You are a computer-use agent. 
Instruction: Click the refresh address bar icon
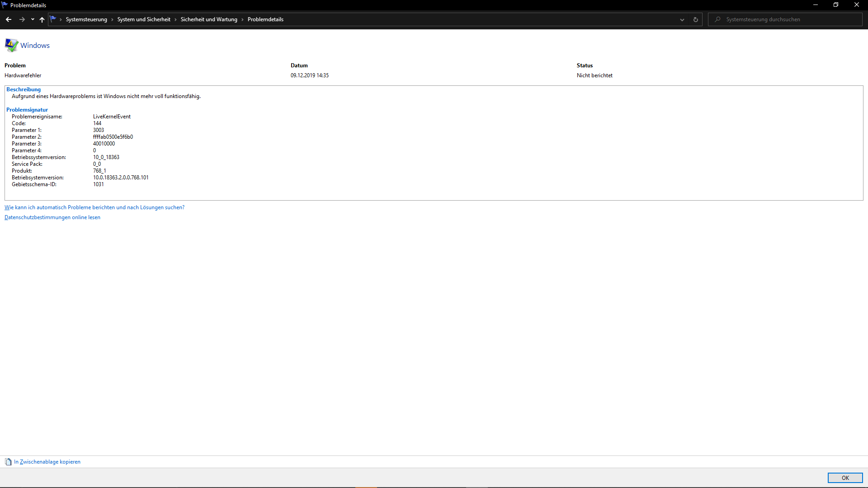(x=696, y=19)
